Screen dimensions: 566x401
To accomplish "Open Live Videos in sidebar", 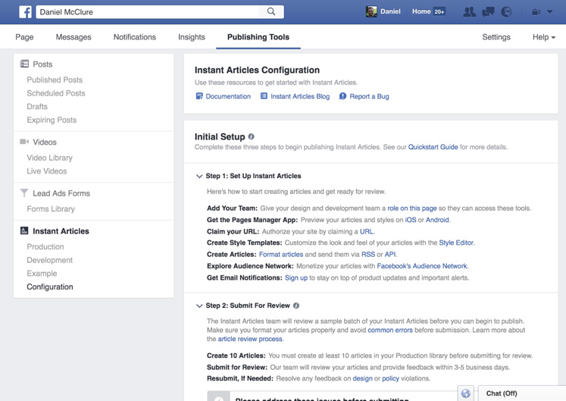I will tap(47, 171).
